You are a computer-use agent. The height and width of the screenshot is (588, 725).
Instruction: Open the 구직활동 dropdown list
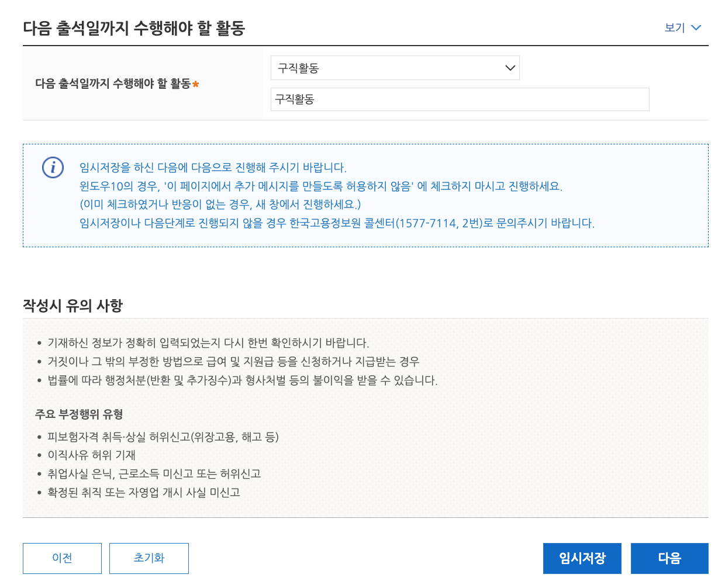395,68
